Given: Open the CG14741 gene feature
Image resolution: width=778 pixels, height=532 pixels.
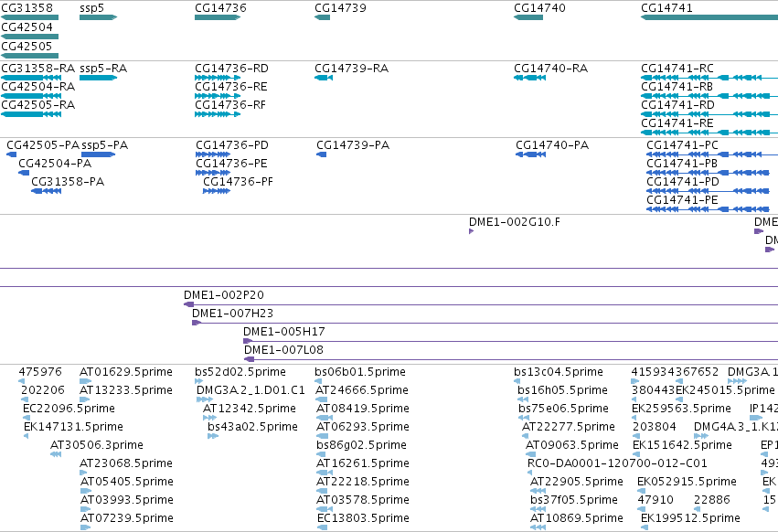Looking at the screenshot, I should 709,17.
